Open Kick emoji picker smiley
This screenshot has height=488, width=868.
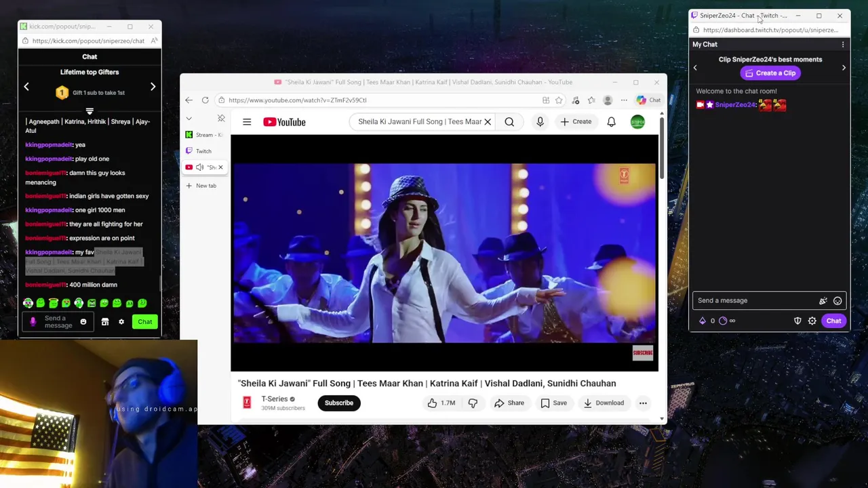pyautogui.click(x=83, y=322)
